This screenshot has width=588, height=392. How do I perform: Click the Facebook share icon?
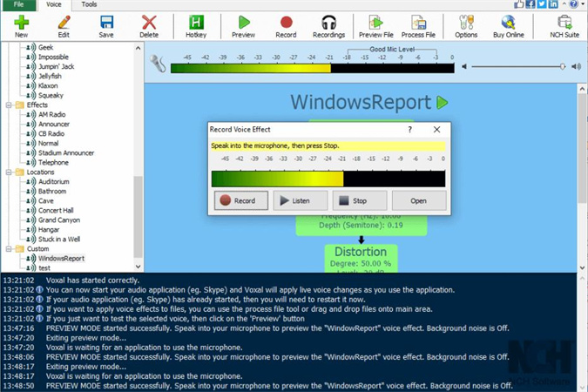tap(531, 4)
